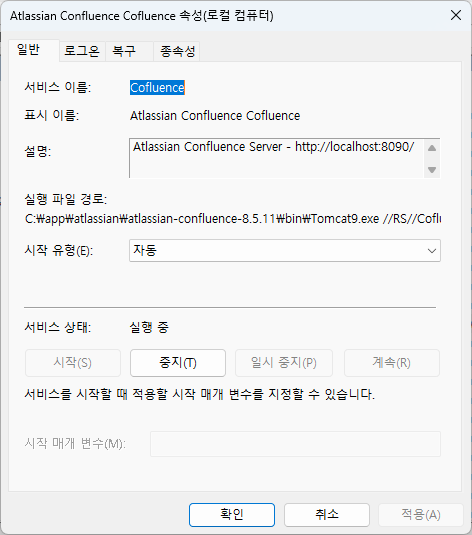
Task: Click the 확인 button
Action: pyautogui.click(x=232, y=515)
